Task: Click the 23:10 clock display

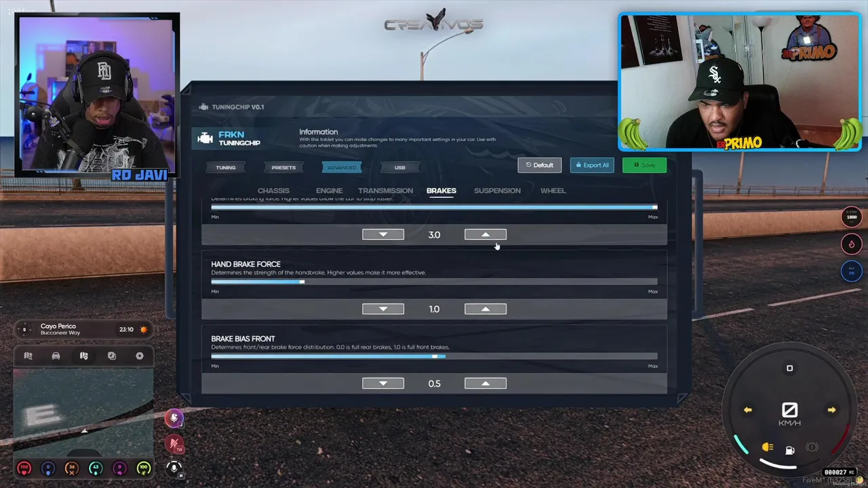Action: (126, 329)
